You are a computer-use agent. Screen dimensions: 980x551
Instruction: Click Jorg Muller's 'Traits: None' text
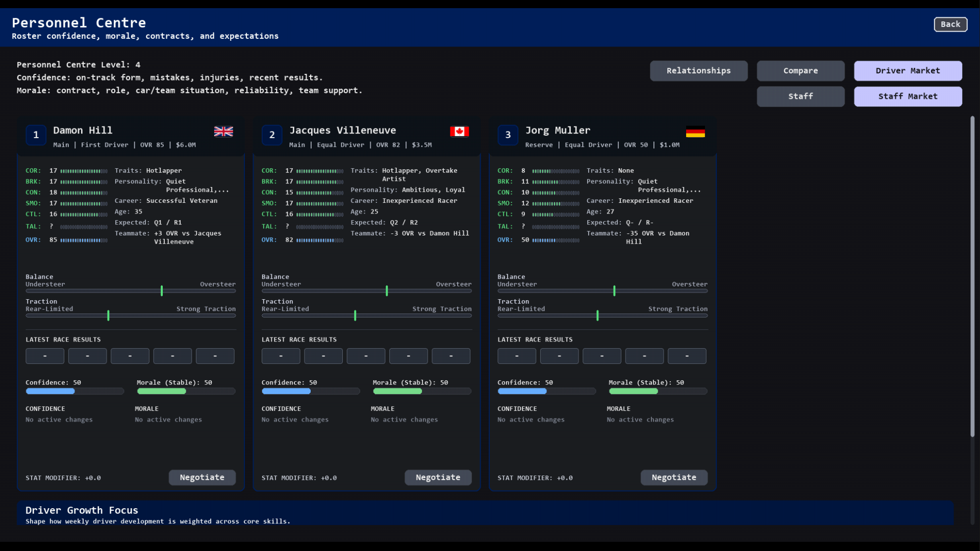610,171
